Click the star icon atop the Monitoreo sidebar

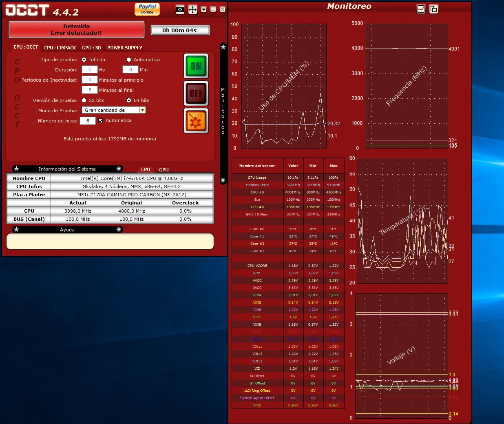[x=223, y=47]
